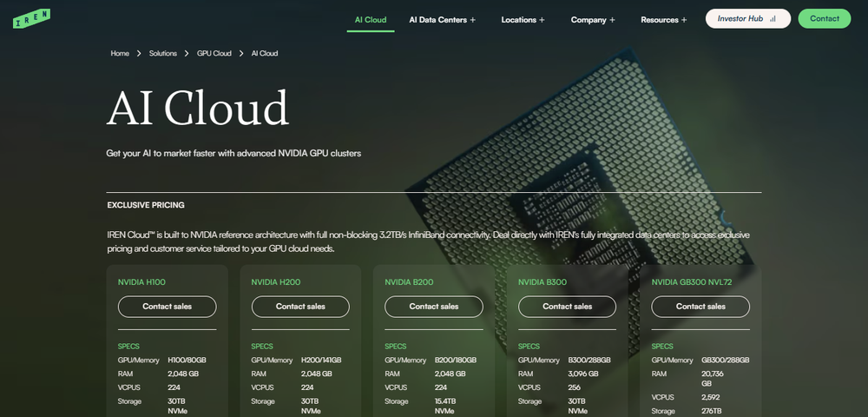Image resolution: width=868 pixels, height=417 pixels.
Task: Click the 20,736 GB RAM value
Action: pyautogui.click(x=713, y=379)
